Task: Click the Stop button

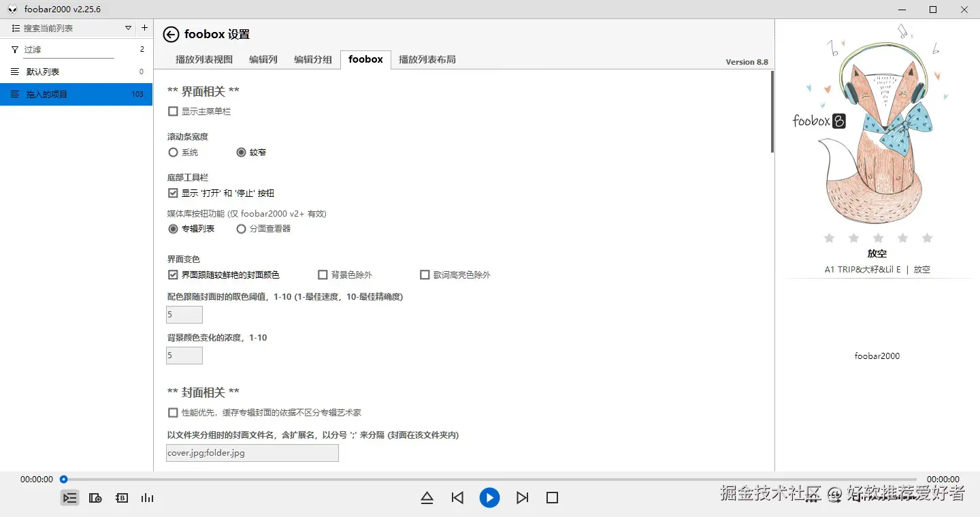Action: coord(552,498)
